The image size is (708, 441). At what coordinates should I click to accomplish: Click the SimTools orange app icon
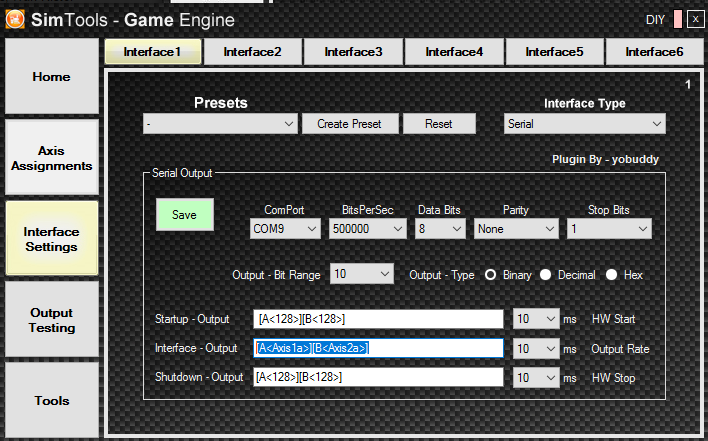pos(15,19)
